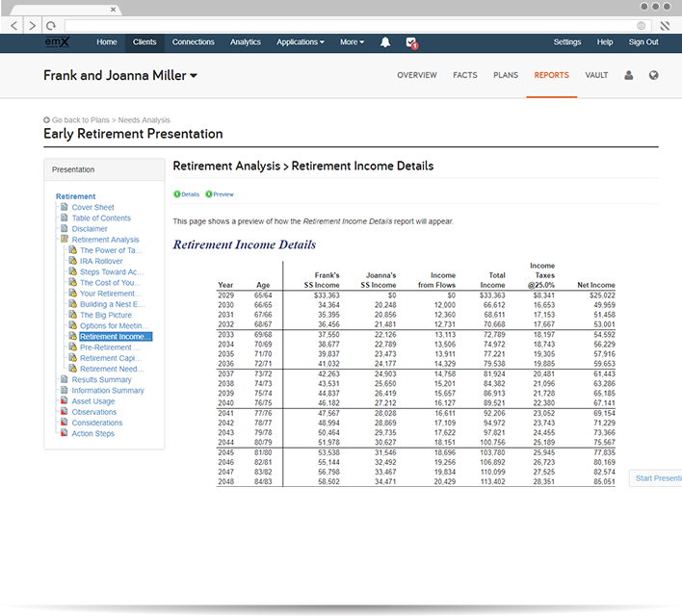Select Pre-Retirement ... tree item
This screenshot has height=616, width=682.
pos(110,347)
